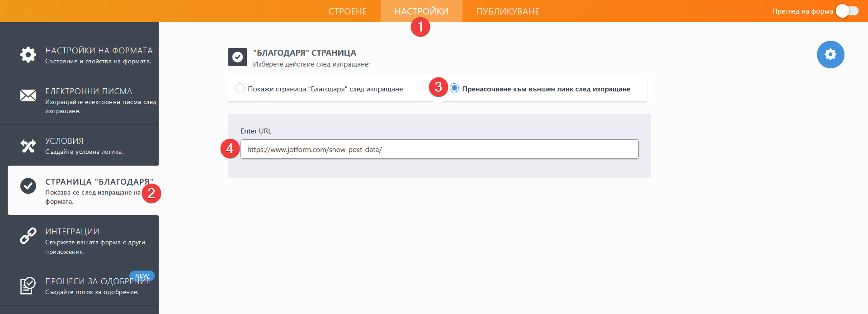This screenshot has width=868, height=314.
Task: Toggle the Преглед на форма switch
Action: point(847,11)
